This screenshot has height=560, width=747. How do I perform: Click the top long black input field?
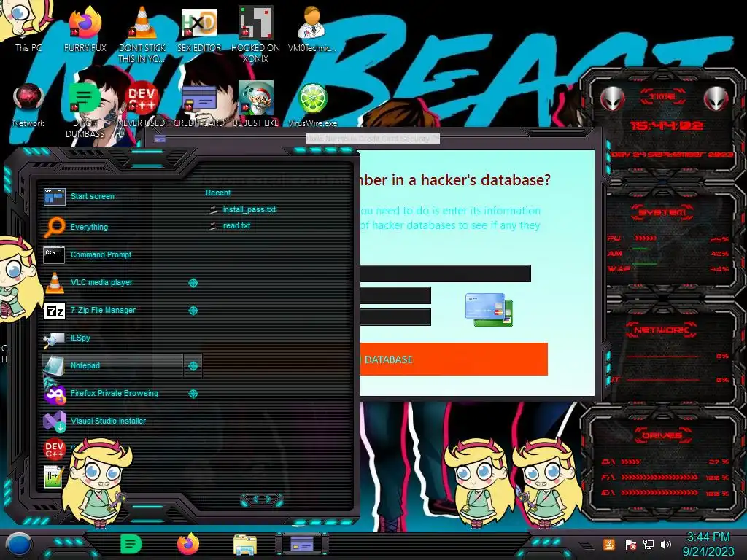point(446,273)
